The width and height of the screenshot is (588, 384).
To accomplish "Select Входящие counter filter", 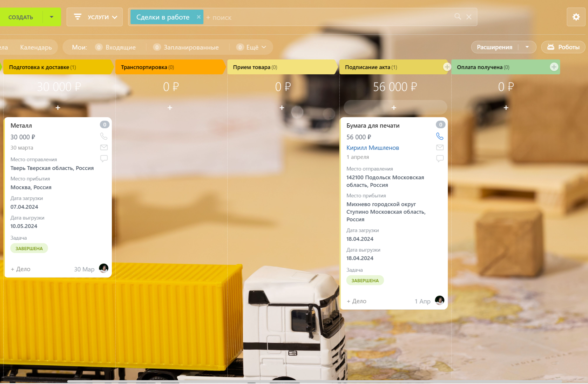I will (x=120, y=47).
